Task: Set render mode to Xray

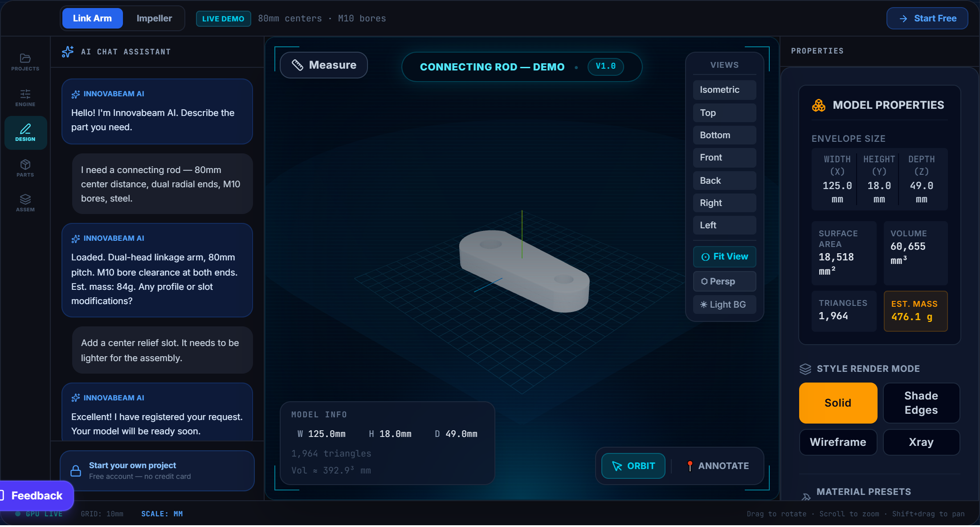Action: click(x=921, y=442)
